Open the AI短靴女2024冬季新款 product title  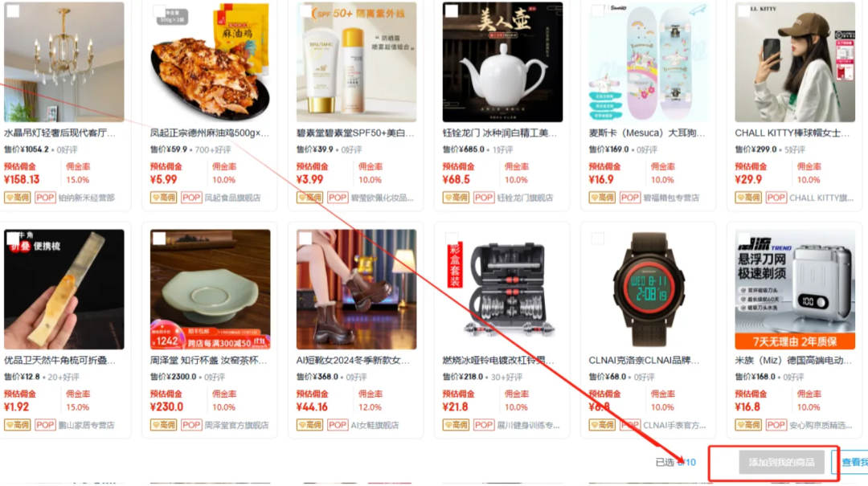(353, 361)
